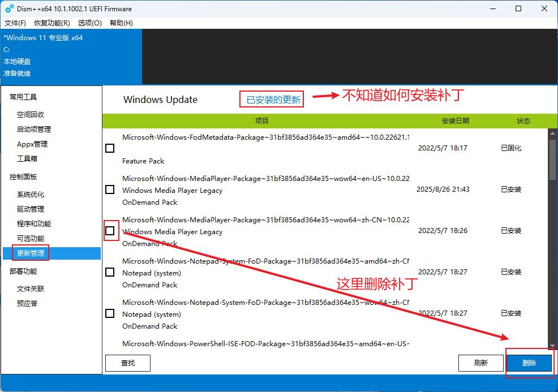The image size is (558, 392).
Task: Click the Dism++ gear icon in title bar
Action: [9, 9]
